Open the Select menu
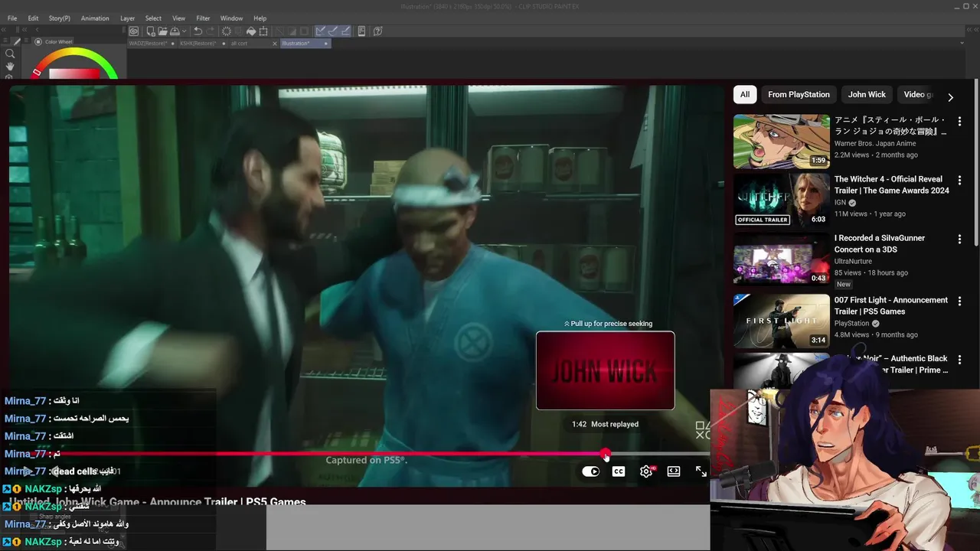The height and width of the screenshot is (551, 980). click(x=153, y=18)
